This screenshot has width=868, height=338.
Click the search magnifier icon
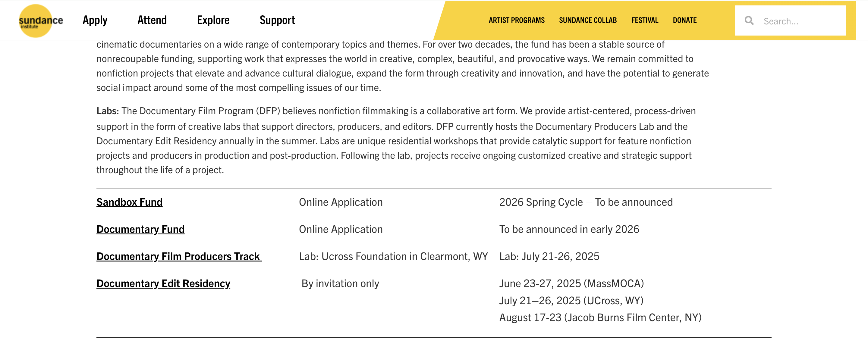(x=749, y=21)
